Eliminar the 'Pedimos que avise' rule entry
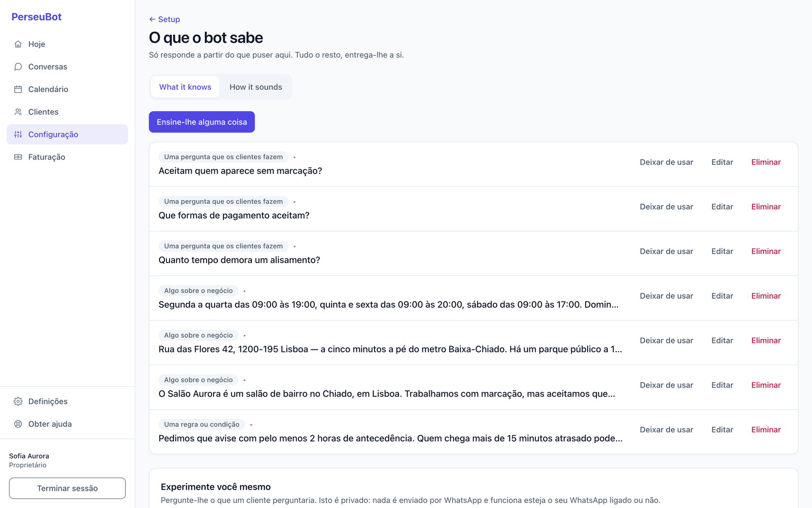This screenshot has width=812, height=508. [x=766, y=430]
